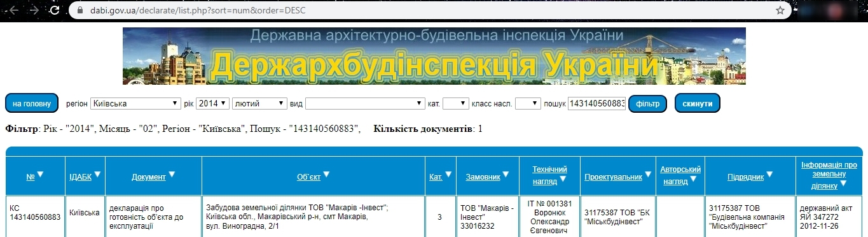The height and width of the screenshot is (237, 868).
Task: Click the sort triangle beside Підрядник
Action: coord(769,175)
